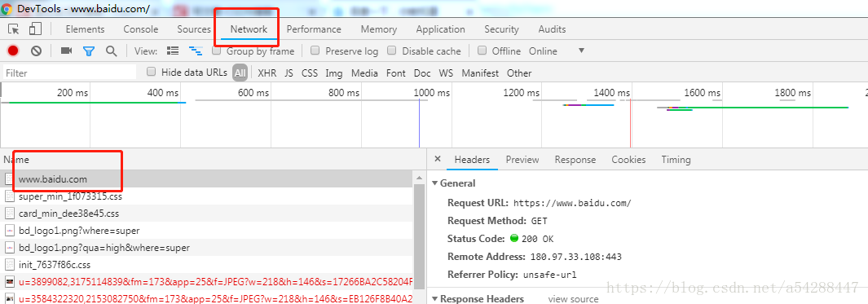The image size is (868, 304).
Task: Select the All filter type
Action: click(240, 73)
